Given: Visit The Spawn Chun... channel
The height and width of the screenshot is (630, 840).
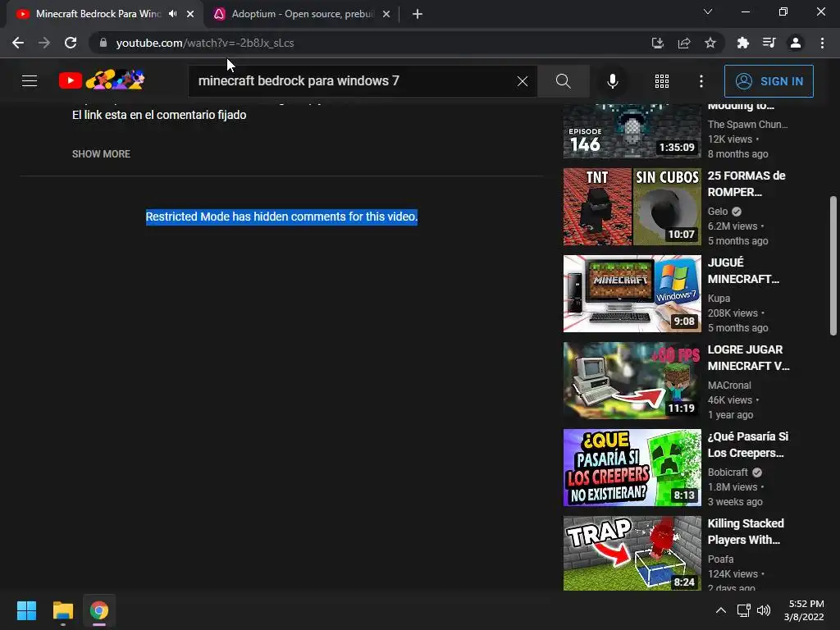Looking at the screenshot, I should tap(747, 125).
